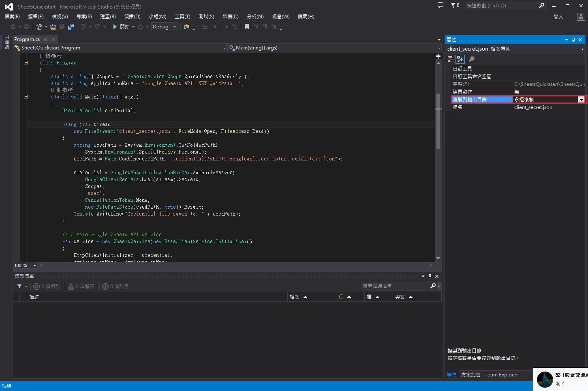Click the Save All toolbar icon
588x391 pixels.
[x=71, y=27]
